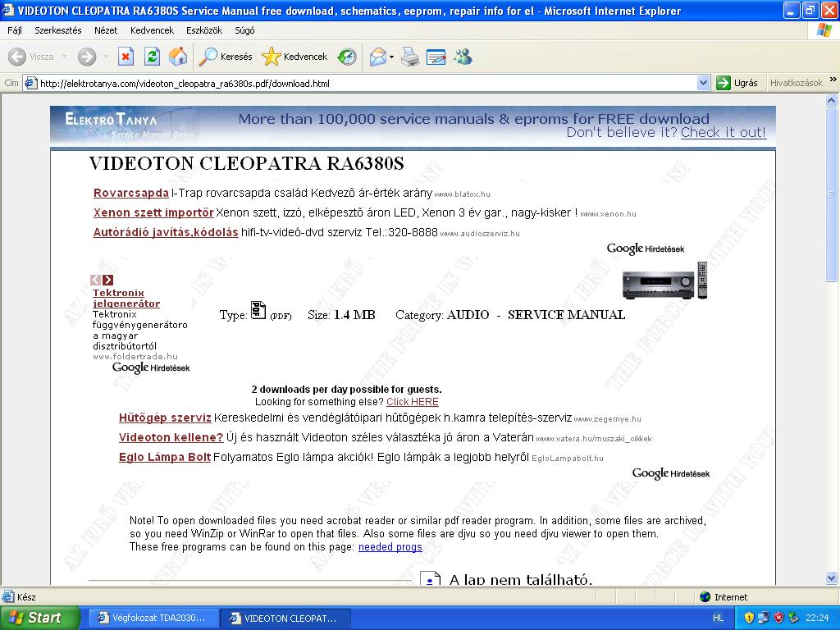The width and height of the screenshot is (840, 630).
Task: Open Back button history dropdown arrow
Action: pos(64,57)
